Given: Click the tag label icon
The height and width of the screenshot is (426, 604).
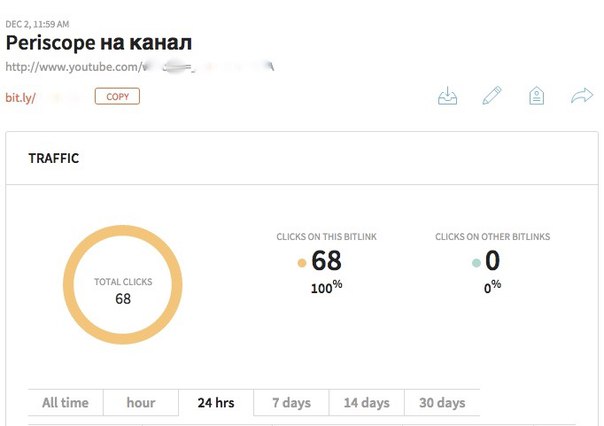Looking at the screenshot, I should tap(536, 96).
